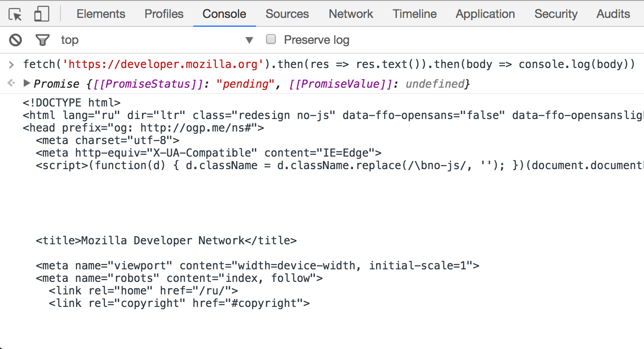Clear the console with the ban icon
This screenshot has width=644, height=349.
click(x=16, y=40)
